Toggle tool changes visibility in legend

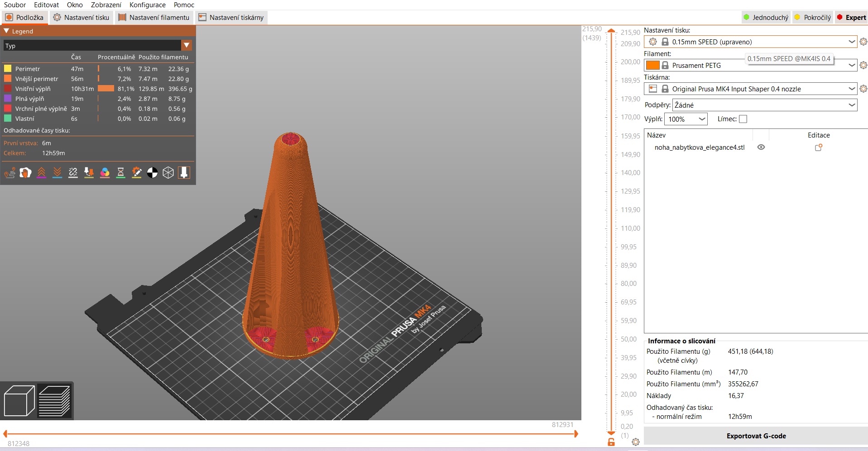pos(89,173)
